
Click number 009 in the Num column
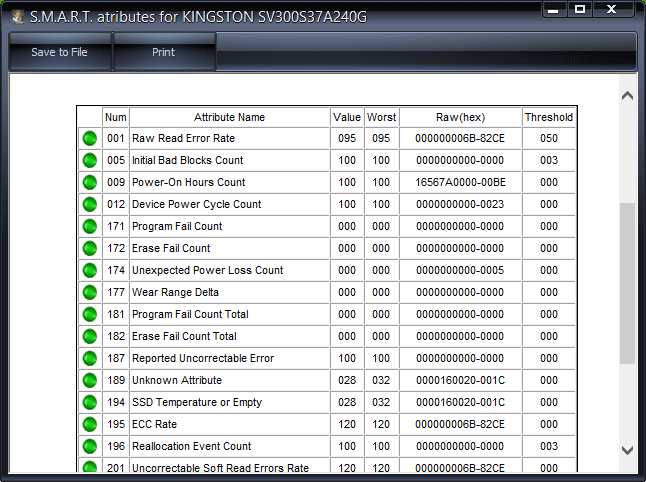tap(116, 182)
